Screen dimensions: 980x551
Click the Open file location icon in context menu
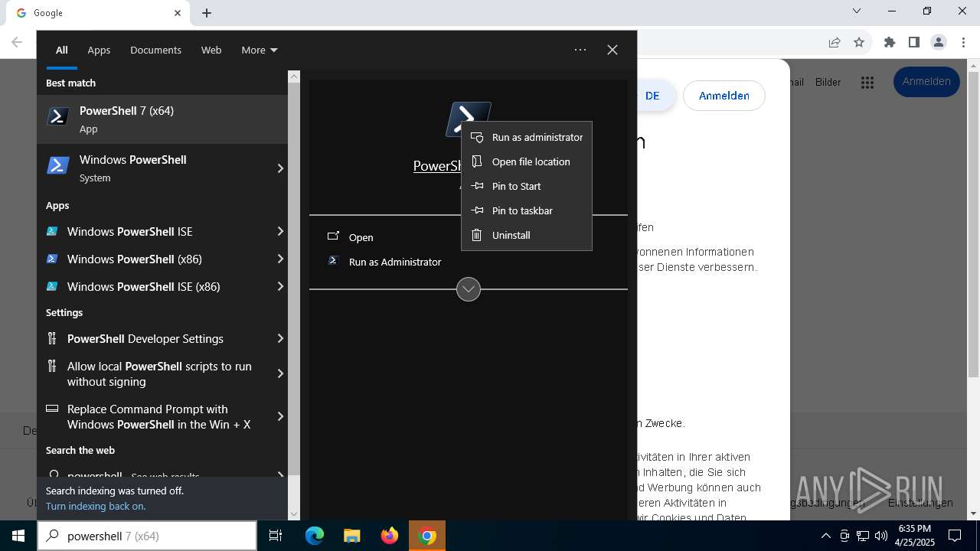pos(477,161)
